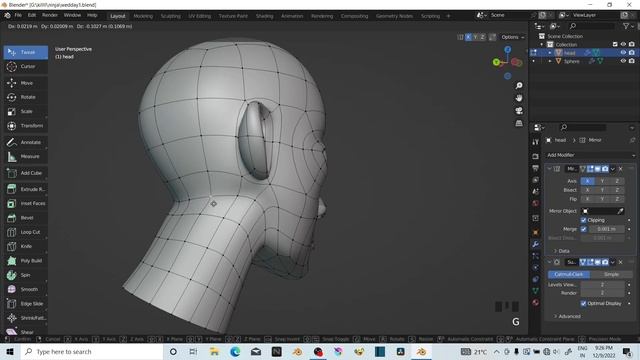
Task: Click the viewport zoom magnifier icon
Action: point(519,85)
